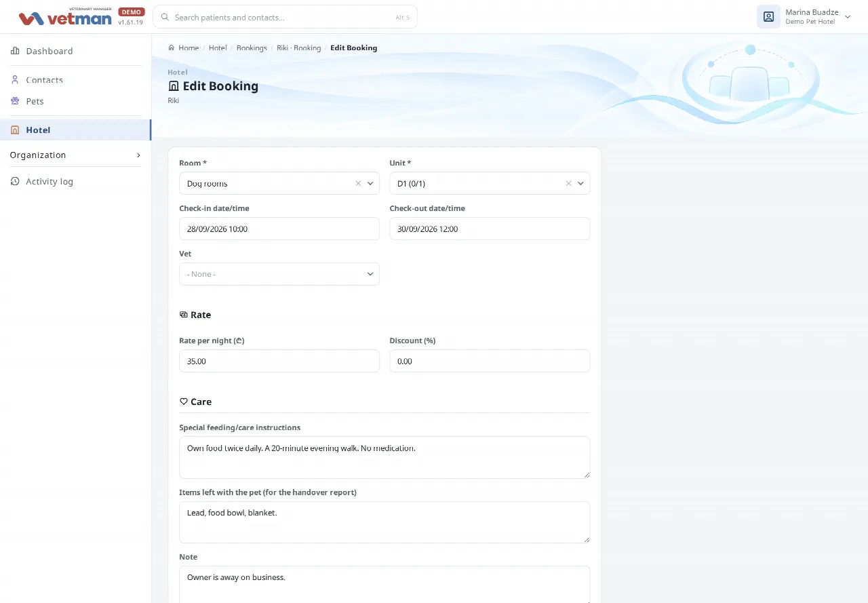The height and width of the screenshot is (603, 868).
Task: Click the Dashboard chart icon
Action: pos(15,51)
